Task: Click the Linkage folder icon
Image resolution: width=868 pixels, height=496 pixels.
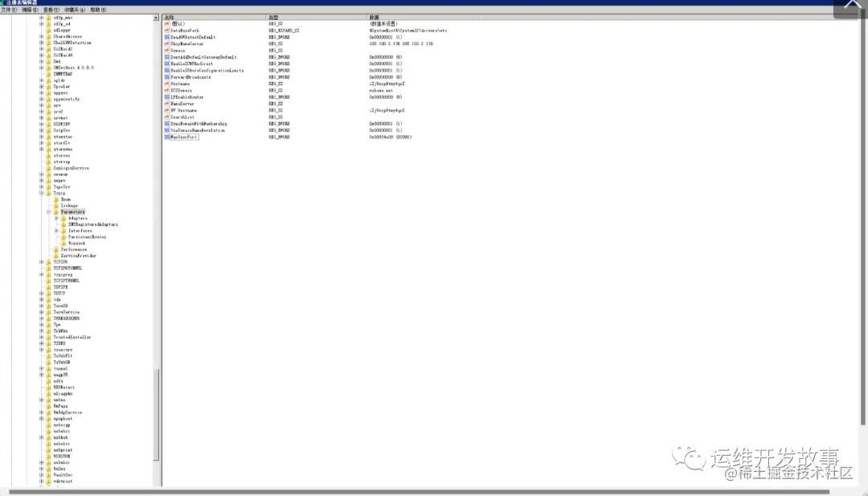Action: 56,205
